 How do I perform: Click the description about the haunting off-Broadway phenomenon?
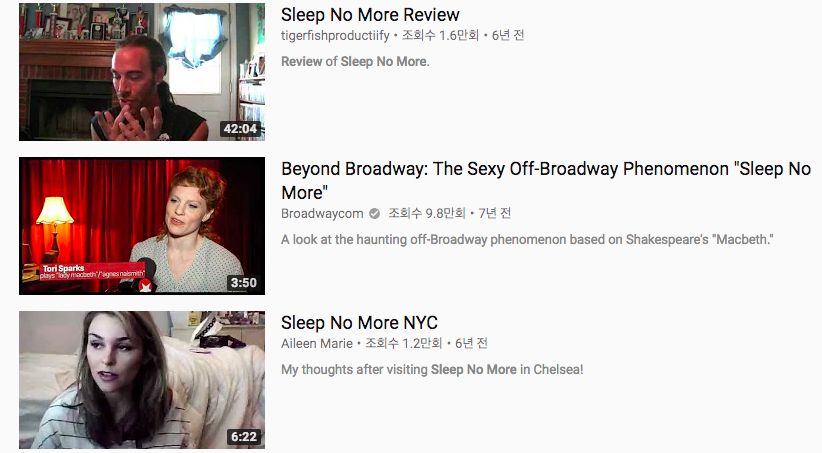coord(527,240)
